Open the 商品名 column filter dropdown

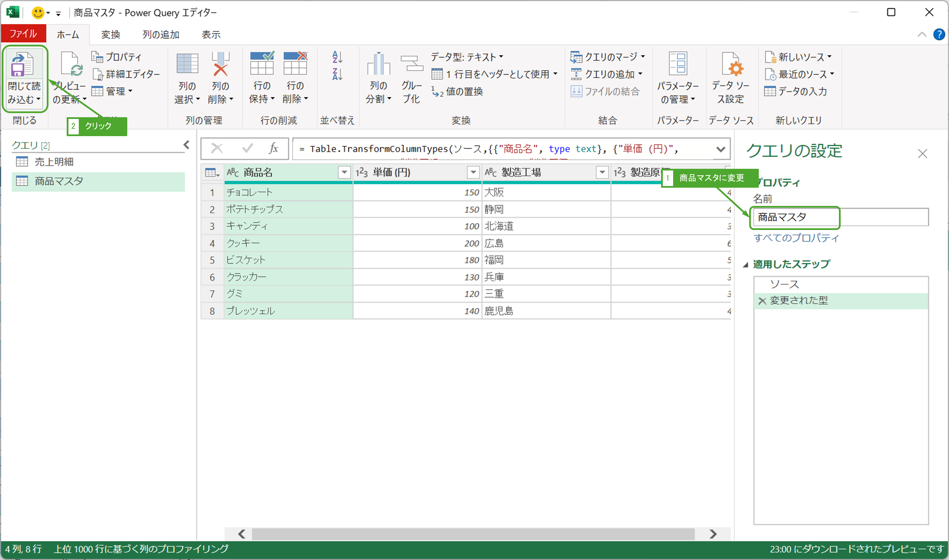[344, 173]
